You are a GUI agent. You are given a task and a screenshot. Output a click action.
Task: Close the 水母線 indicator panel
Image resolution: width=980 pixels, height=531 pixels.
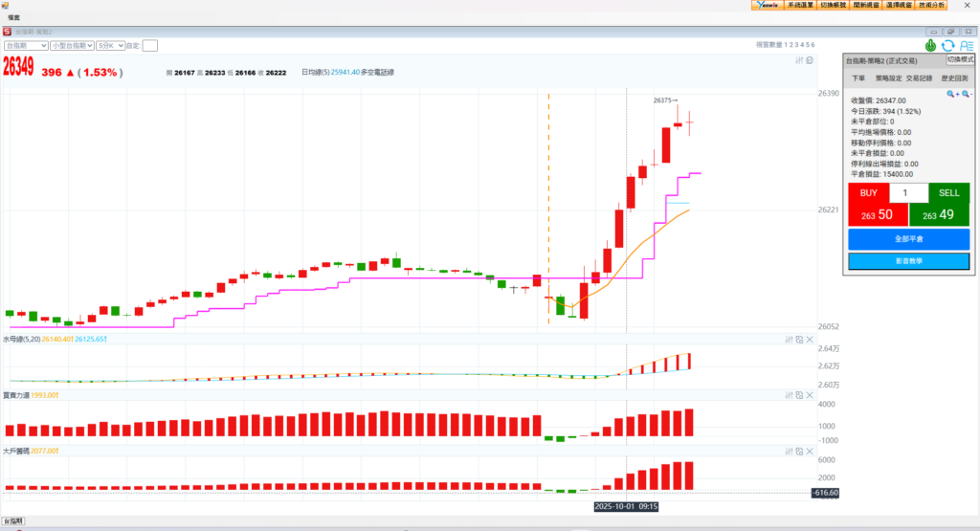pyautogui.click(x=810, y=339)
